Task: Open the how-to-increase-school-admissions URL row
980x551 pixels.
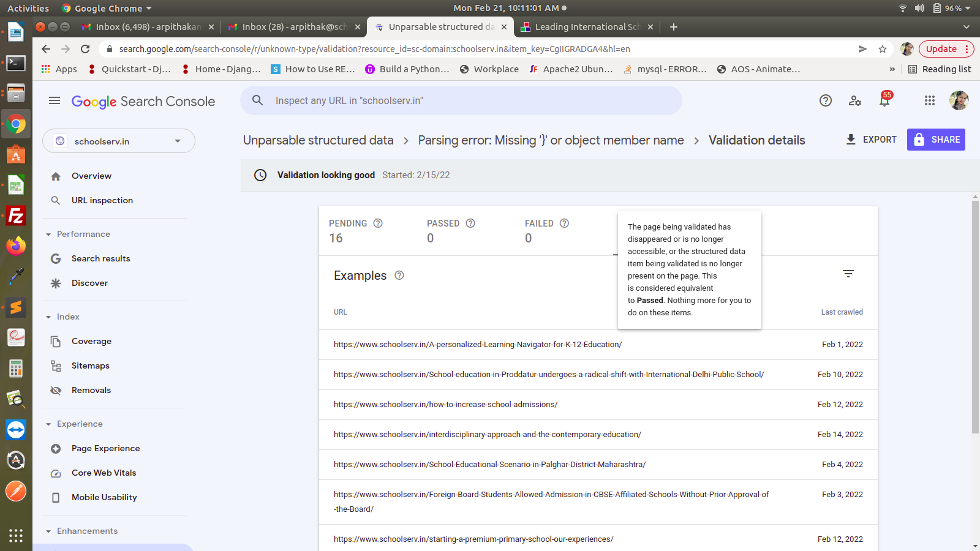Action: (x=598, y=405)
